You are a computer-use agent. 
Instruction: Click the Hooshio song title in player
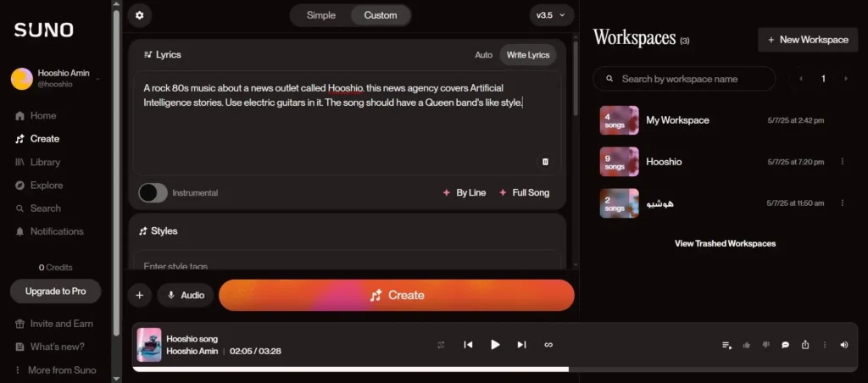[x=192, y=339]
